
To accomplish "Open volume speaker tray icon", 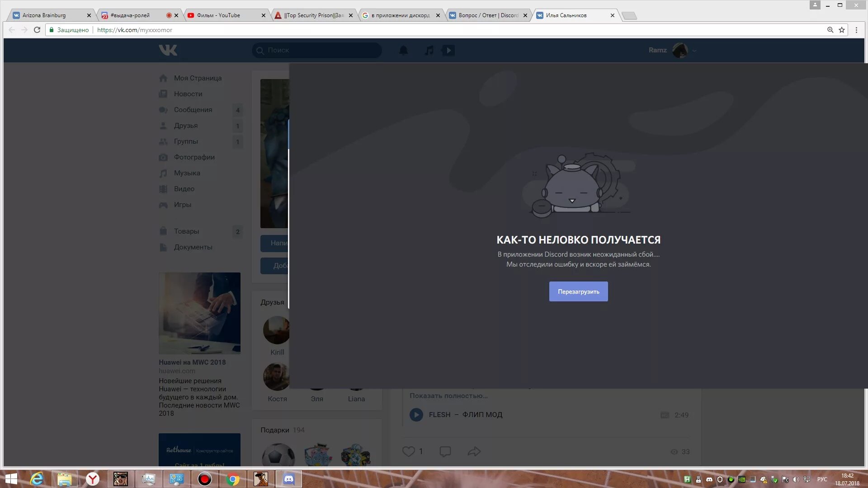I will click(796, 479).
